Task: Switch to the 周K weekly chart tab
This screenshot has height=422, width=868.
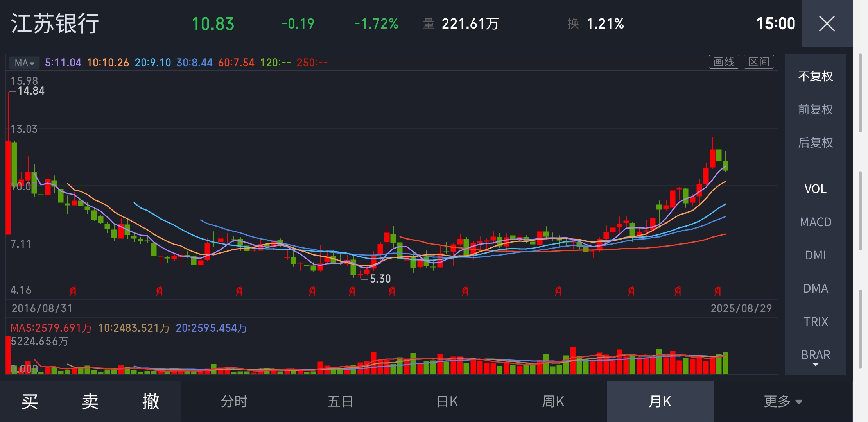Action: [x=553, y=402]
